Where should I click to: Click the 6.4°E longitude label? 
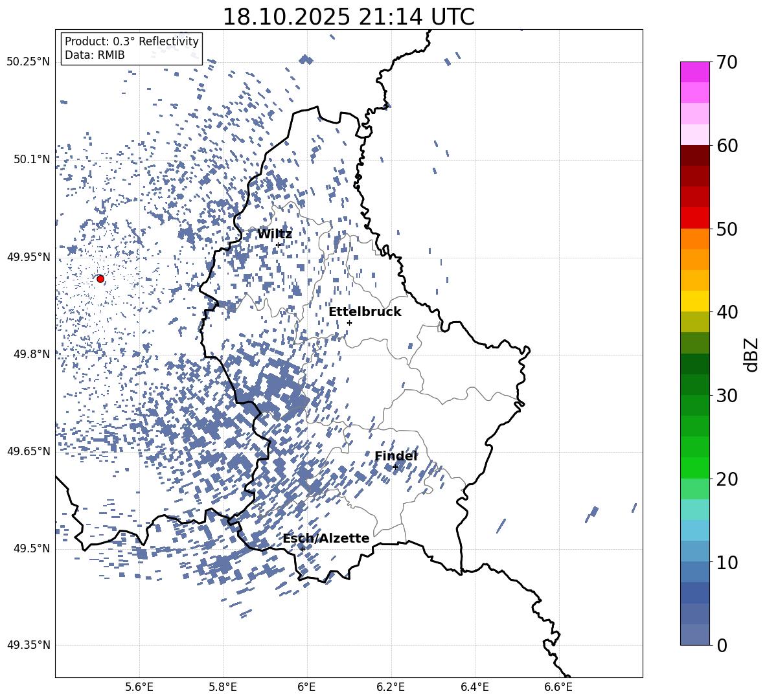click(x=474, y=687)
